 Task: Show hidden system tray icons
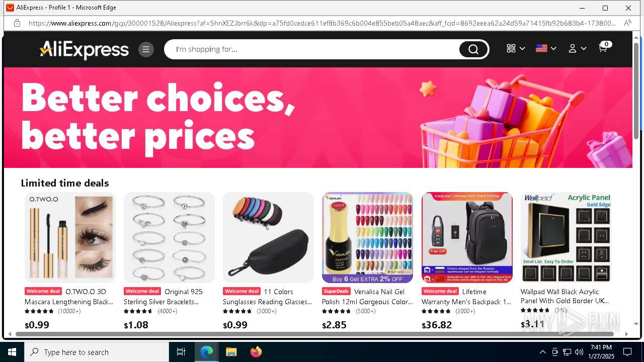pos(542,352)
